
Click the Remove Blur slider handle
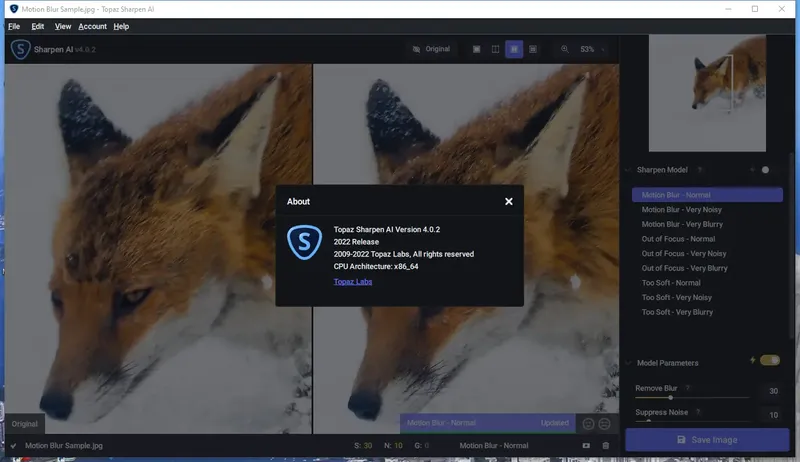(x=670, y=397)
